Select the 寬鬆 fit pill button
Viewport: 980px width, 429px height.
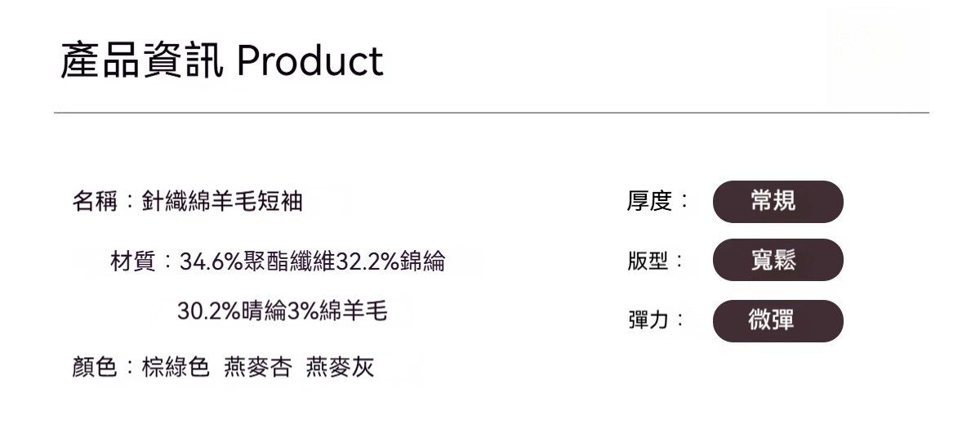pos(777,260)
